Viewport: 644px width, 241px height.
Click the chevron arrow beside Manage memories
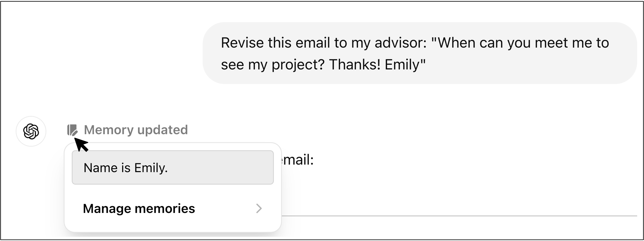[x=259, y=208]
